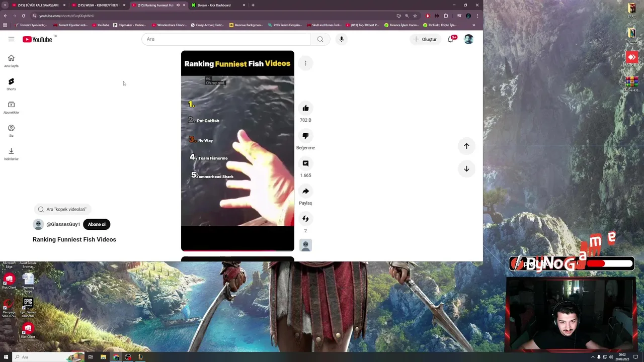Open League of Legends taskbar icon

pos(140,357)
